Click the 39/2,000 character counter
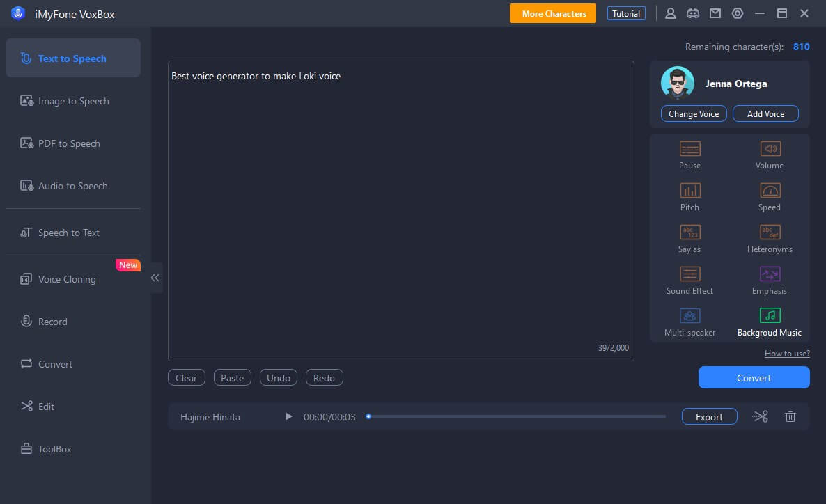 click(x=613, y=347)
